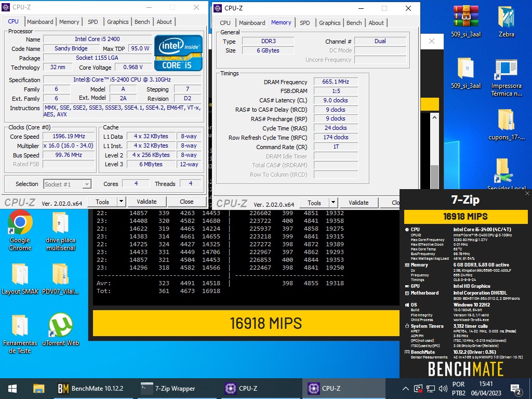Open About tab in right CPU-Z window
Viewport: 532px width, 399px height.
[x=376, y=23]
